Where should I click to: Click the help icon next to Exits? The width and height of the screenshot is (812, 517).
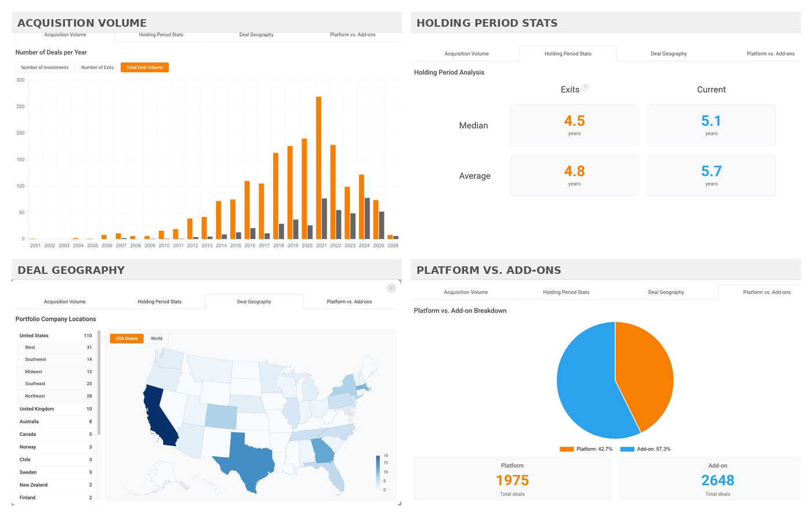pos(585,88)
